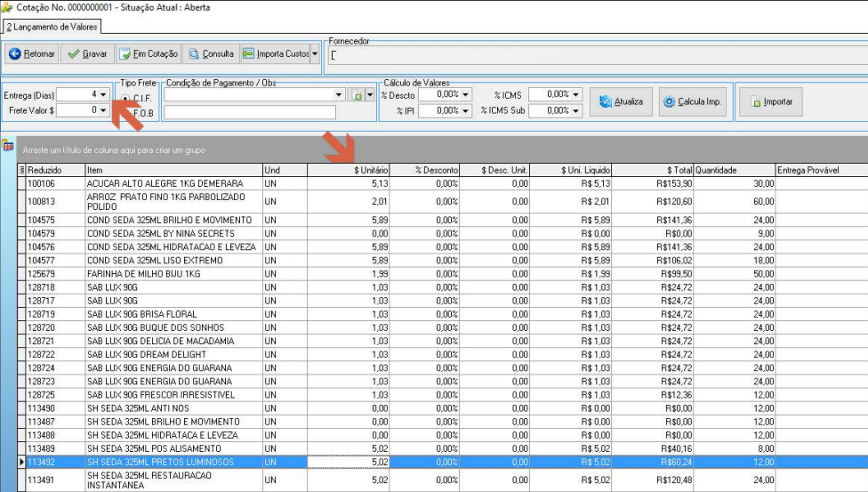Expand the arrow next to the payment document icon
This screenshot has width=868, height=492.
pos(370,95)
